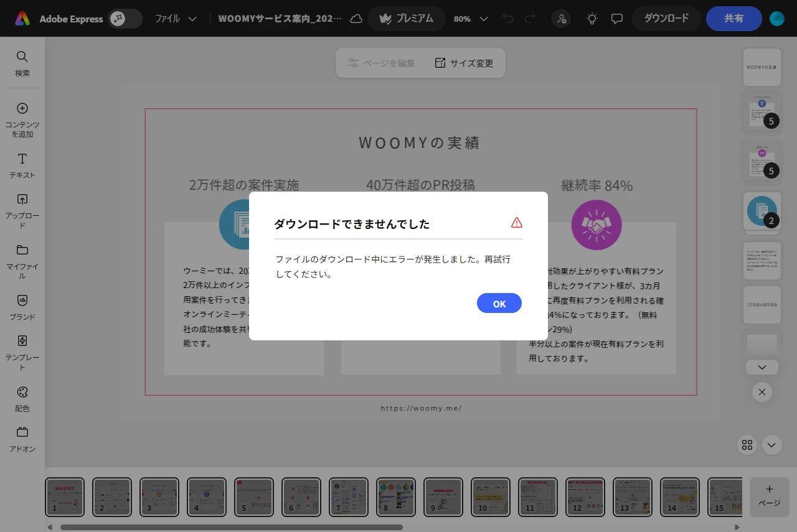Open 検索 search in left sidebar
The height and width of the screenshot is (532, 797).
click(22, 63)
